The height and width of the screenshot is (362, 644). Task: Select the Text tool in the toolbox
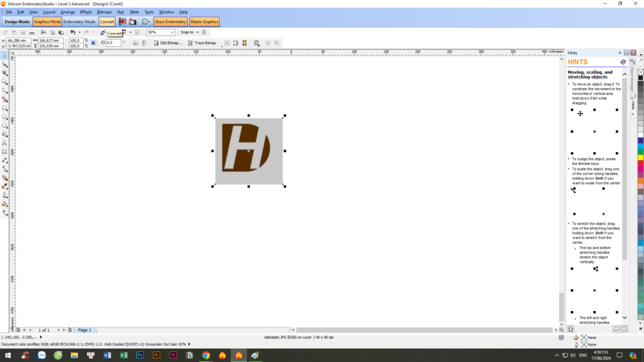[x=4, y=143]
